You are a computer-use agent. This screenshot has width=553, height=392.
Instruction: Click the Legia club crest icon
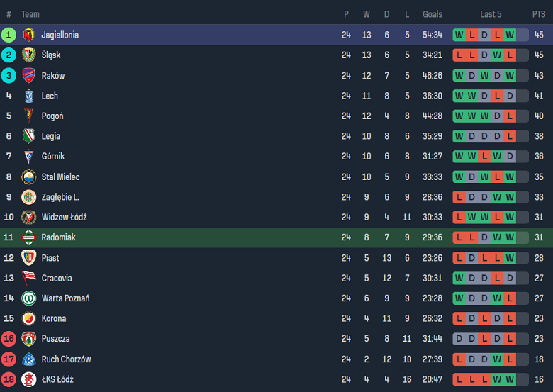pos(28,136)
